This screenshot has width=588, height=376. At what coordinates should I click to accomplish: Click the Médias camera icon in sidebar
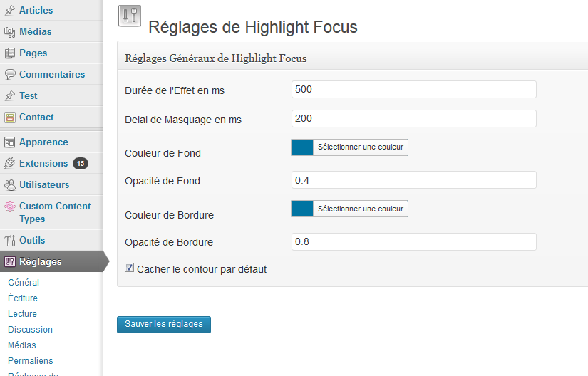click(x=10, y=32)
